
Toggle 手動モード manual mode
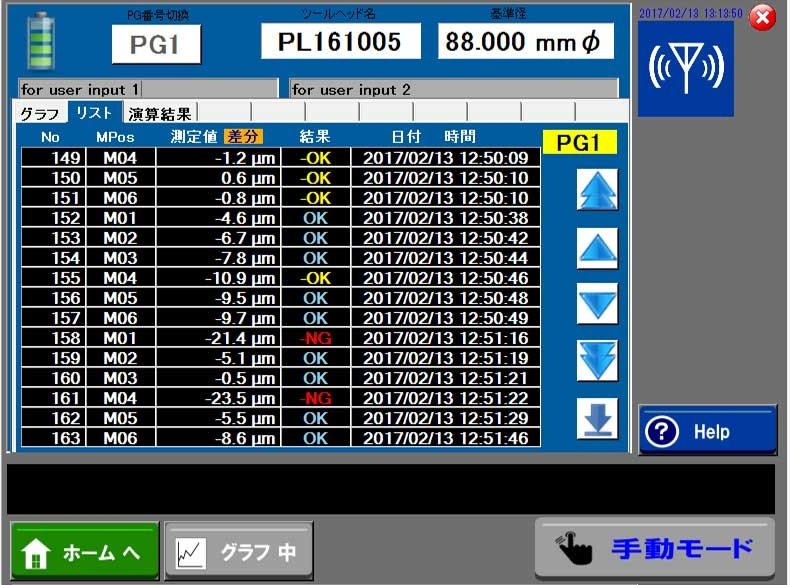point(654,548)
